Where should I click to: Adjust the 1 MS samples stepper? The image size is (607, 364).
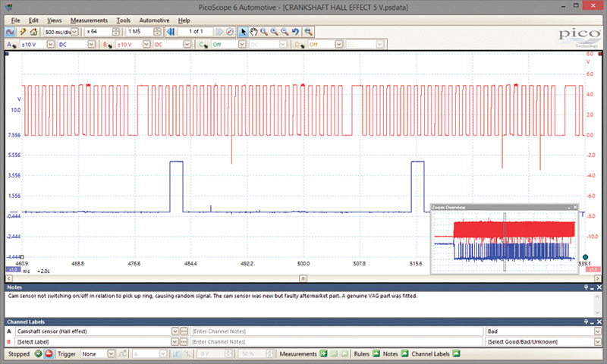[157, 32]
